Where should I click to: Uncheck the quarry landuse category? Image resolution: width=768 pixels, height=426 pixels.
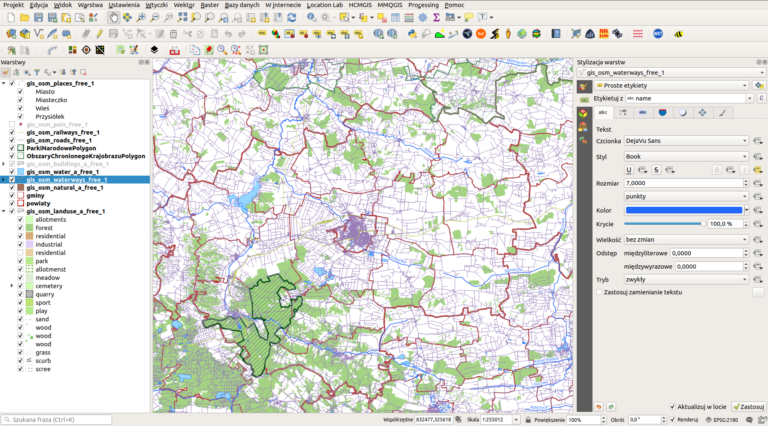(20, 294)
